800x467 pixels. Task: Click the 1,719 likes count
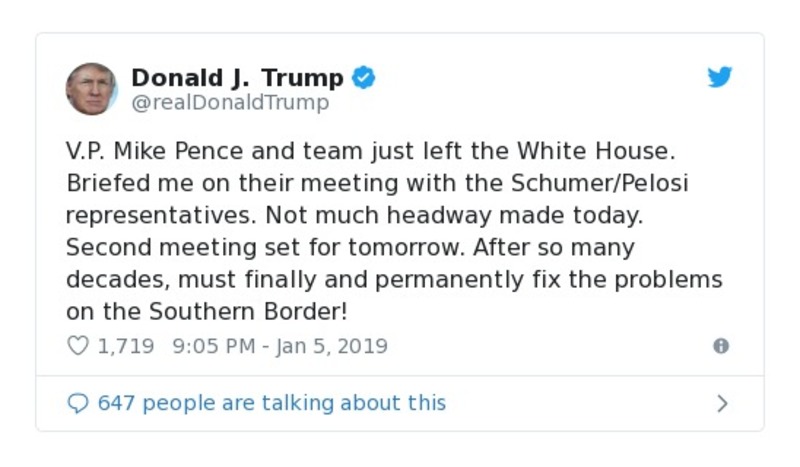(x=125, y=346)
